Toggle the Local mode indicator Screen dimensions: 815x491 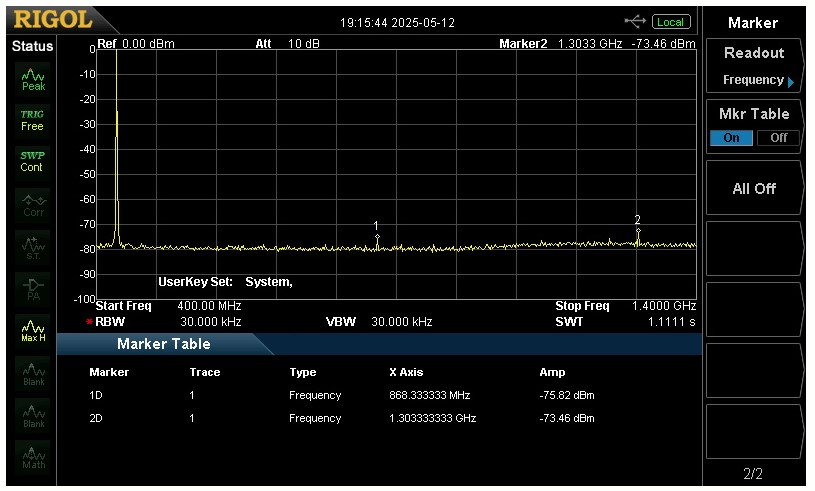click(x=671, y=22)
